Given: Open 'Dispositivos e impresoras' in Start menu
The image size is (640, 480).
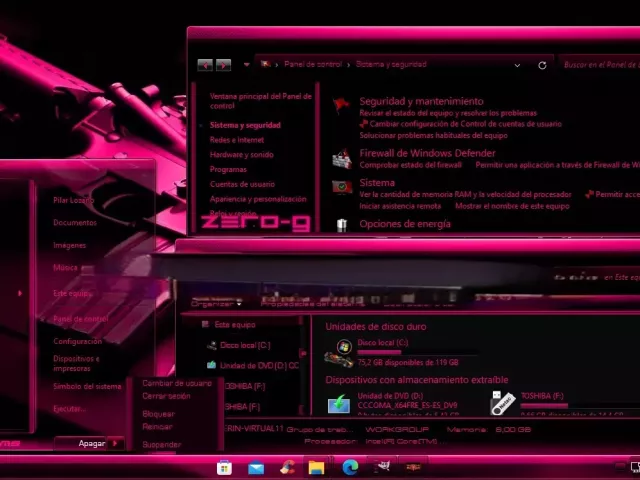Looking at the screenshot, I should coord(76,364).
